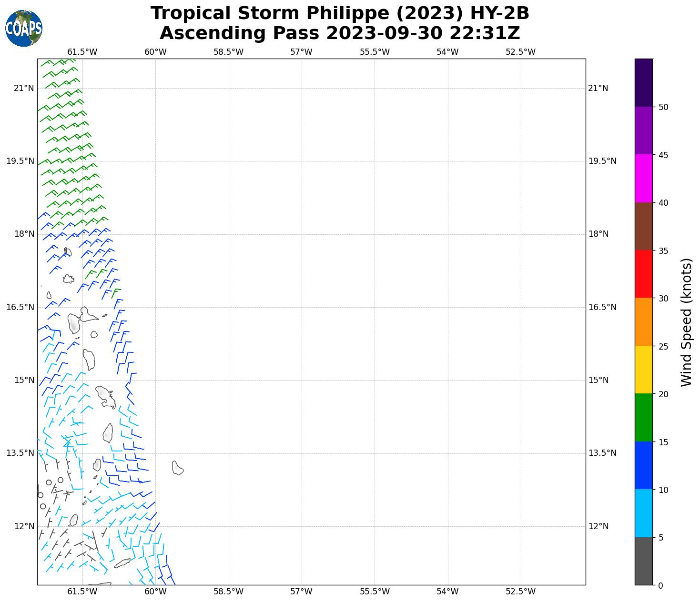The height and width of the screenshot is (602, 700).
Task: Click the Saint Lucia island outline
Action: click(108, 433)
